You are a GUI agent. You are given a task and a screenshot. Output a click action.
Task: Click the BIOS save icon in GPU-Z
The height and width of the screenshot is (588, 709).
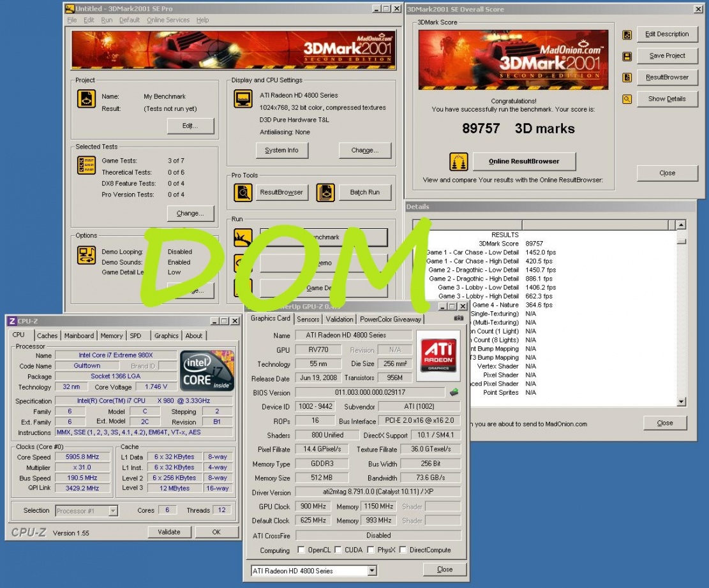pos(454,392)
